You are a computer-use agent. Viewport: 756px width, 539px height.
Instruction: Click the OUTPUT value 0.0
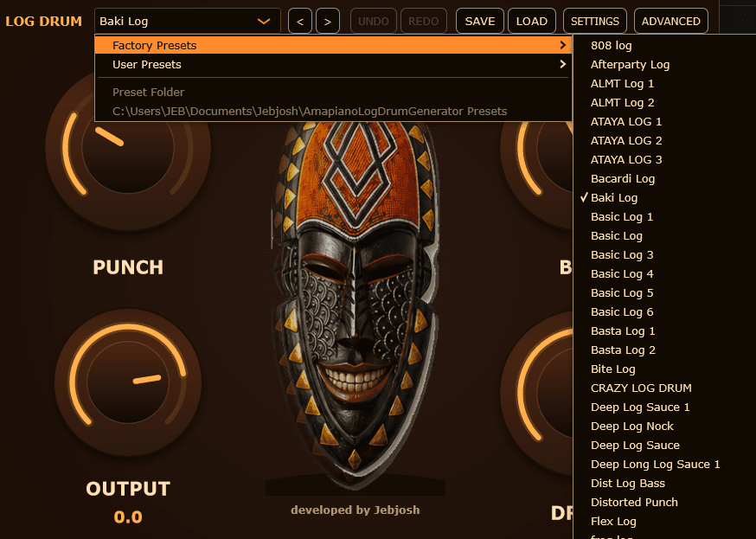coord(128,517)
